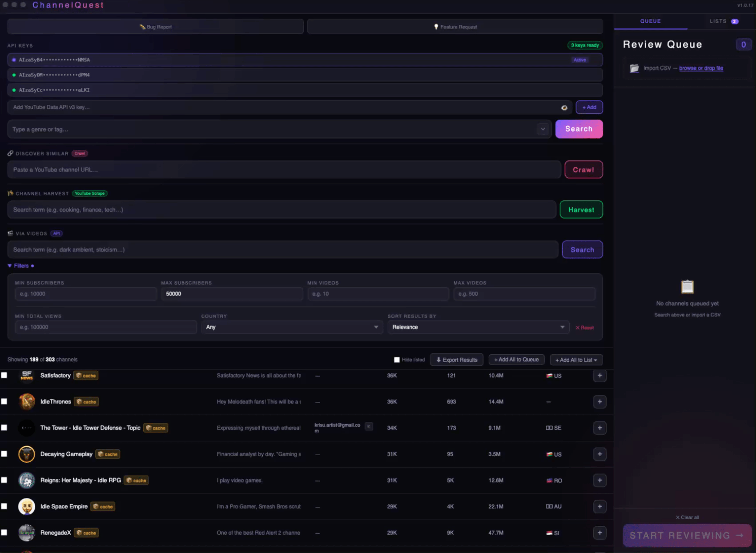Screen dimensions: 756x553
Task: Add IdleThrones channel with plus icon
Action: tap(599, 402)
